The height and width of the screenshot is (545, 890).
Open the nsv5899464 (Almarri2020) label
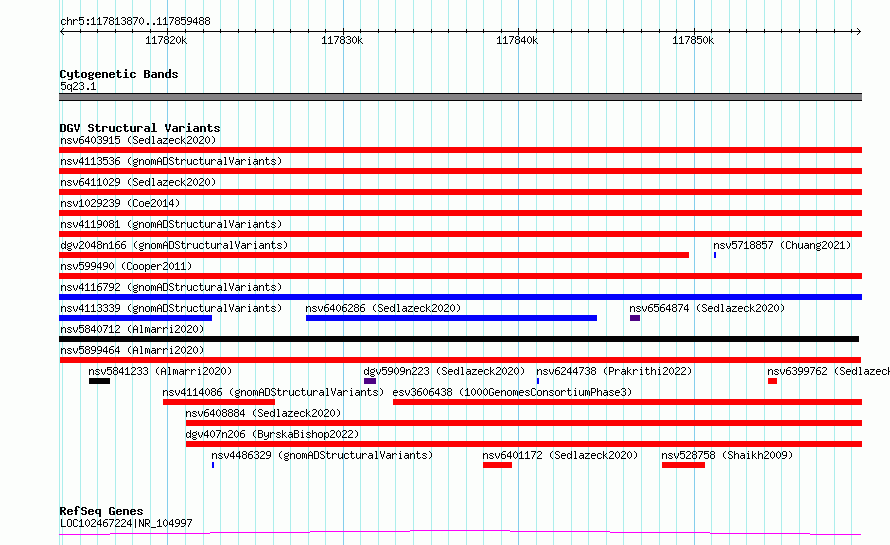pyautogui.click(x=132, y=350)
